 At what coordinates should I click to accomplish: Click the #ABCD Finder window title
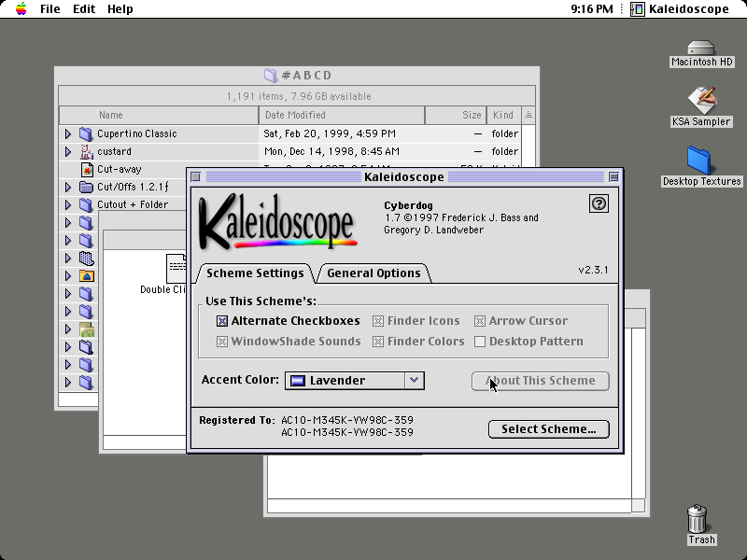[x=306, y=76]
